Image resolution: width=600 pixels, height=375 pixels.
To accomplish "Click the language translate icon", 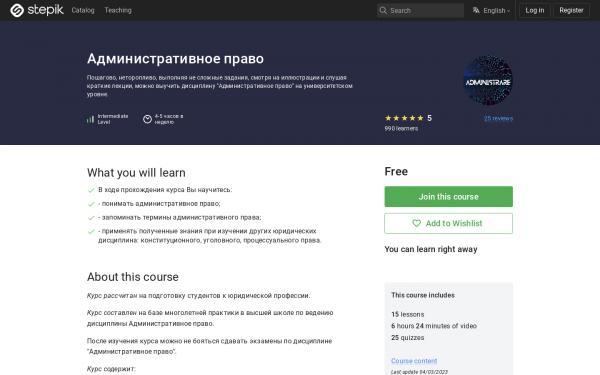I will pyautogui.click(x=476, y=10).
